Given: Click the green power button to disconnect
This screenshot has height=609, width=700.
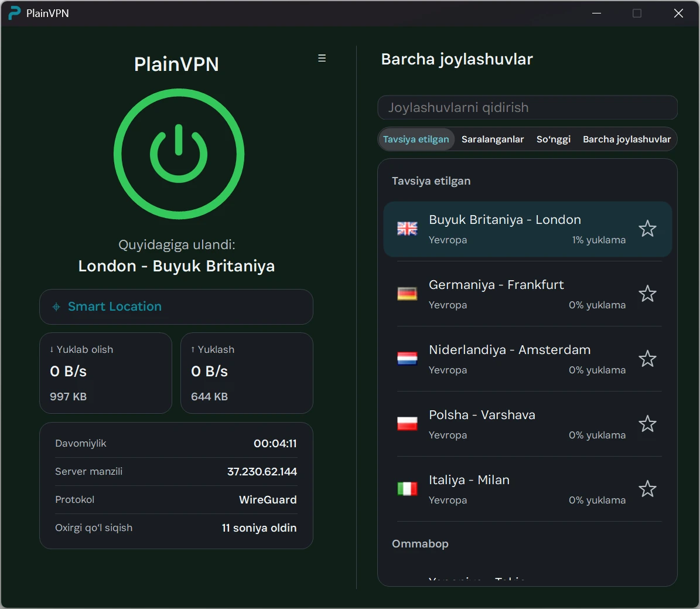Looking at the screenshot, I should pos(179,154).
